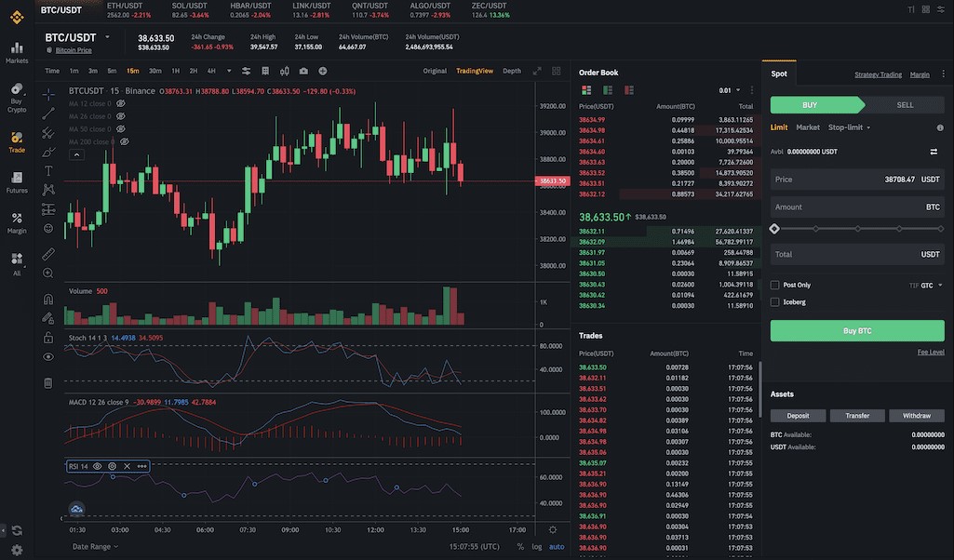Remove drawings with the trash icon
This screenshot has height=560, width=954.
(48, 382)
